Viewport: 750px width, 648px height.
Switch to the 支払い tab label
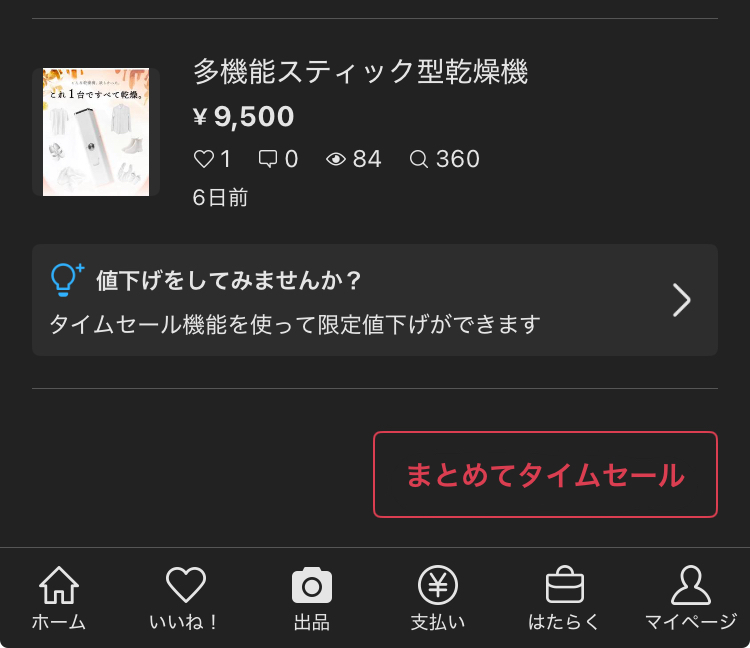pyautogui.click(x=438, y=622)
